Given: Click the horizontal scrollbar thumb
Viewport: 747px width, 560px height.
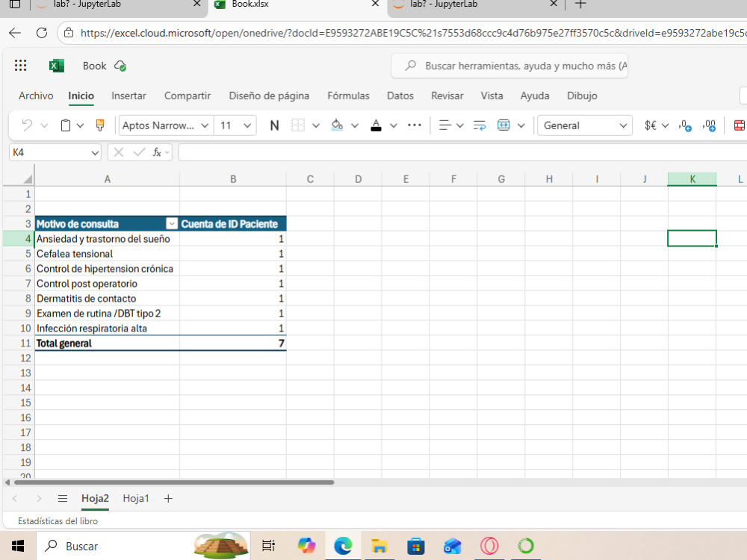Looking at the screenshot, I should click(x=174, y=482).
